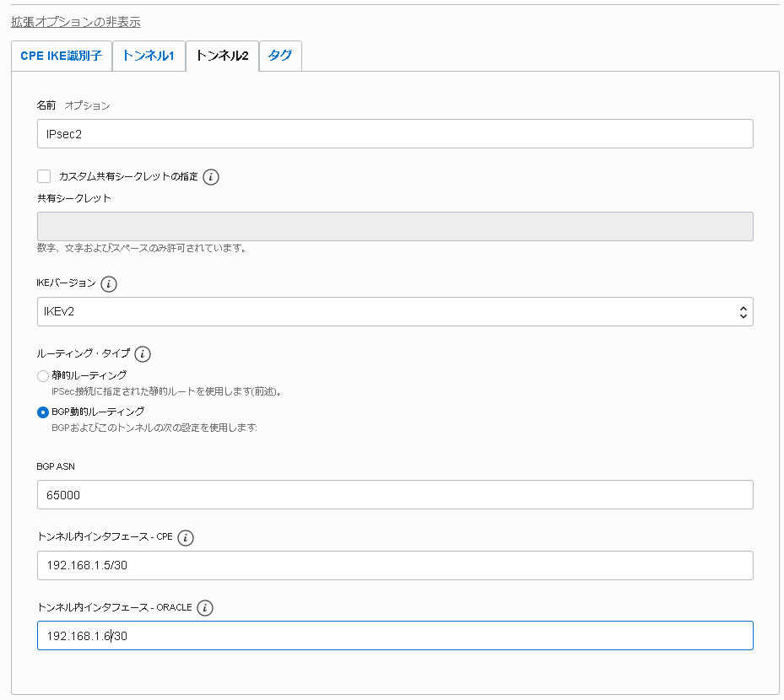
Task: Open the IKEv2 version dropdown
Action: pos(395,312)
